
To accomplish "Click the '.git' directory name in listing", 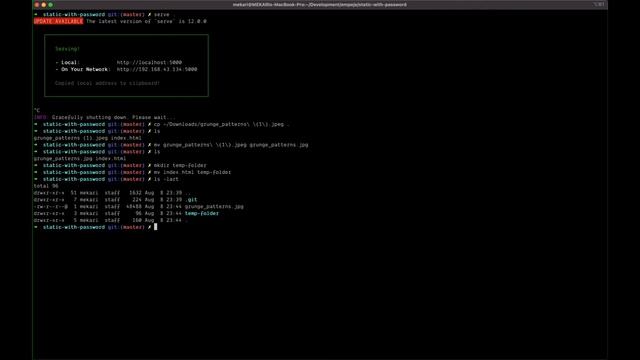I will 191,200.
